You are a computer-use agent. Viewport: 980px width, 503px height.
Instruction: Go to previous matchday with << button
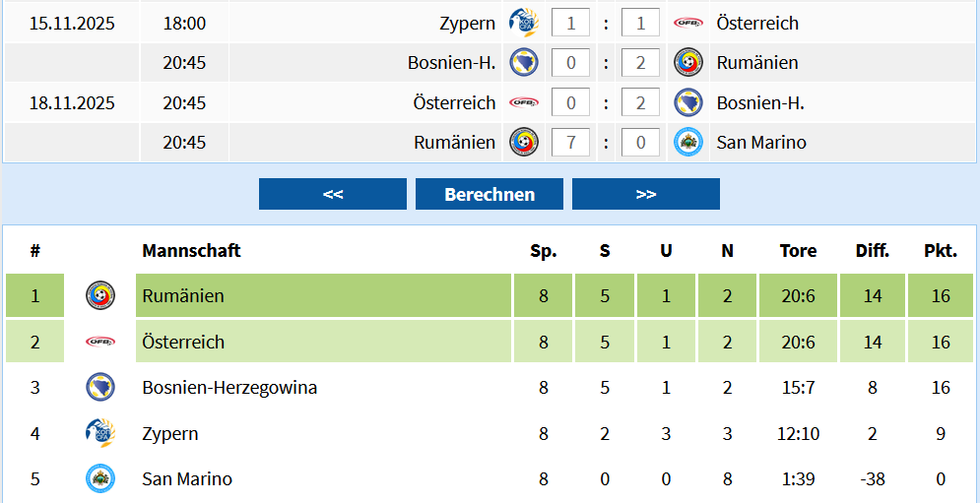(333, 194)
